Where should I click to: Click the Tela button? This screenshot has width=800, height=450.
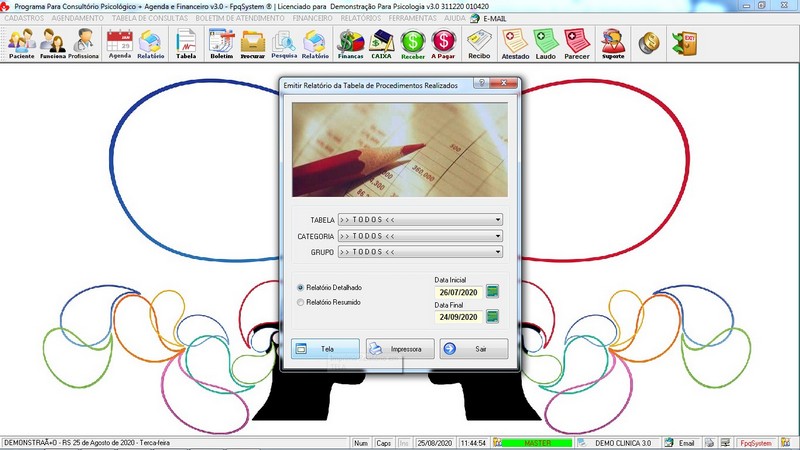(x=325, y=349)
